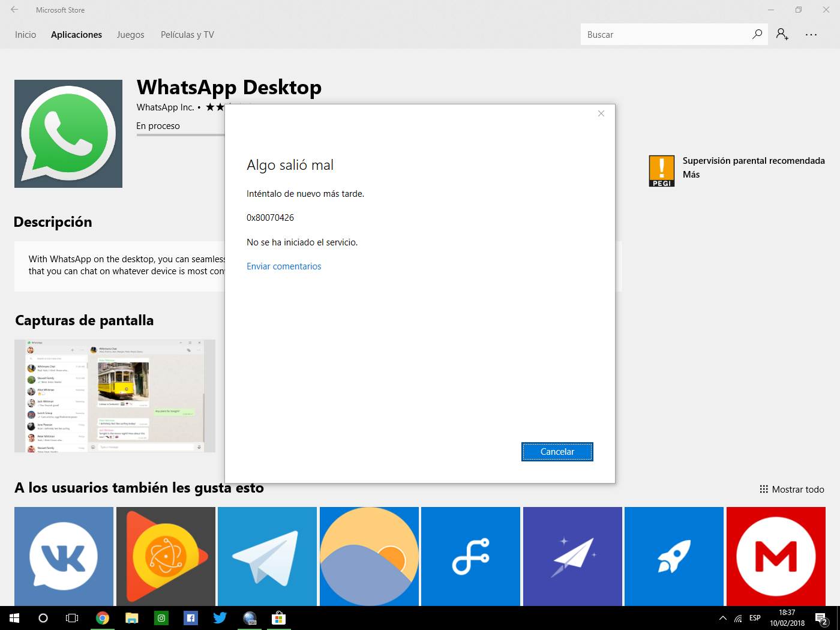Click the PEGI rating badge
The width and height of the screenshot is (840, 630).
(x=662, y=171)
